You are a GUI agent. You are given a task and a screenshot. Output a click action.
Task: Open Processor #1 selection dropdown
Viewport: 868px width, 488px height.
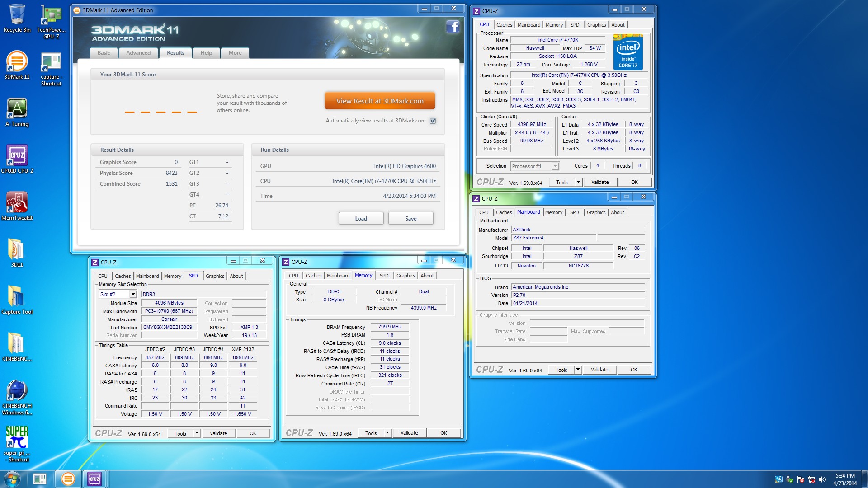555,166
